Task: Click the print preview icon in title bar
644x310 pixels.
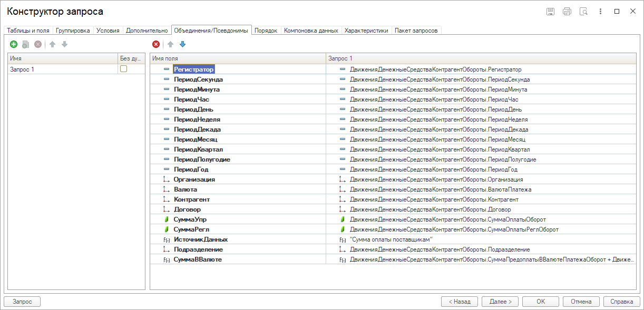Action: point(583,11)
